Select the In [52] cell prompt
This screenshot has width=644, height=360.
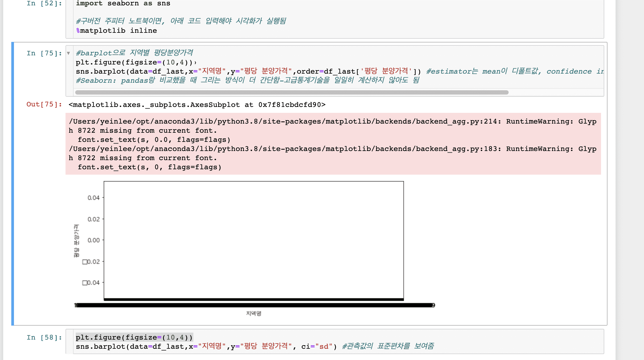coord(44,3)
